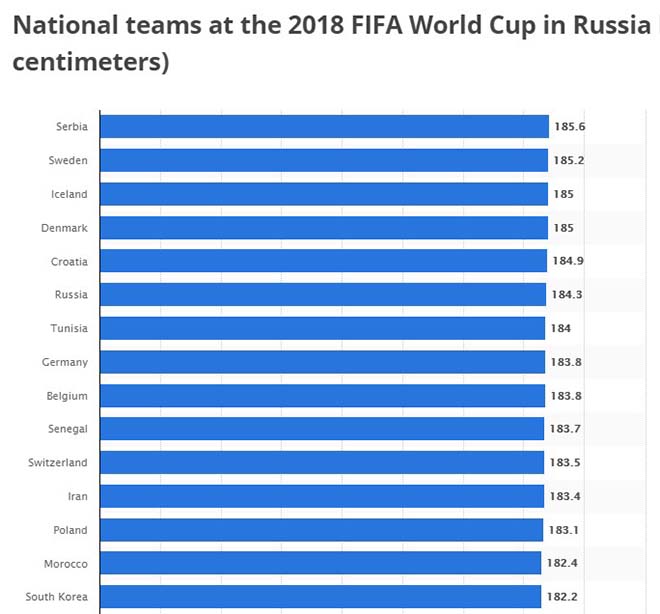Select the 183.7 value label
This screenshot has width=660, height=614.
click(566, 429)
